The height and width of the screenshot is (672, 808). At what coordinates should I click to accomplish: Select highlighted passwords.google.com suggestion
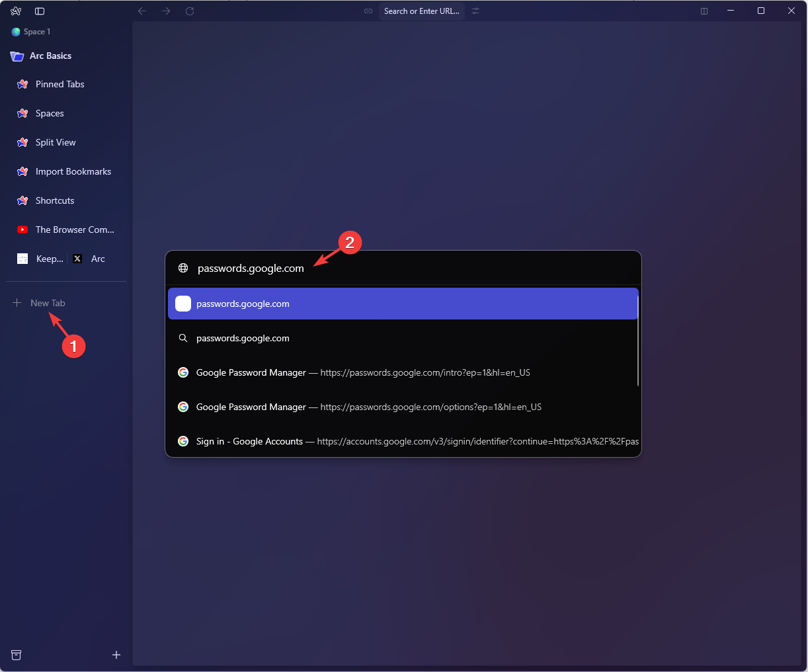tap(403, 304)
